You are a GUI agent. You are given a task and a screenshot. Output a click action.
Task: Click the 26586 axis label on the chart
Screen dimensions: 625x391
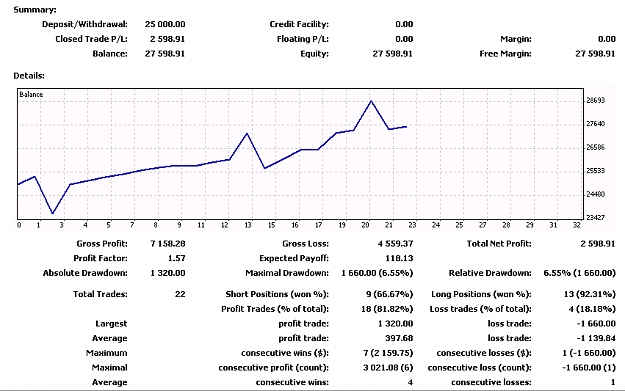596,147
